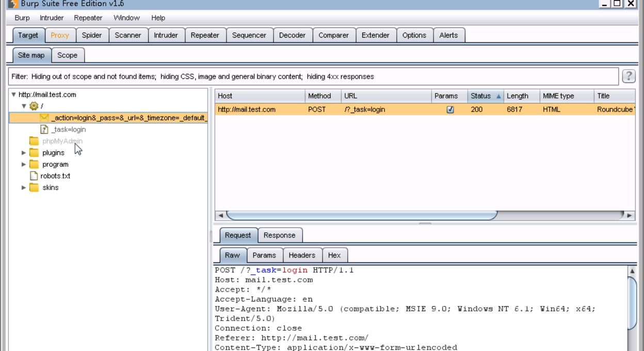View the request Hex tab
Image resolution: width=644 pixels, height=351 pixels.
(334, 255)
